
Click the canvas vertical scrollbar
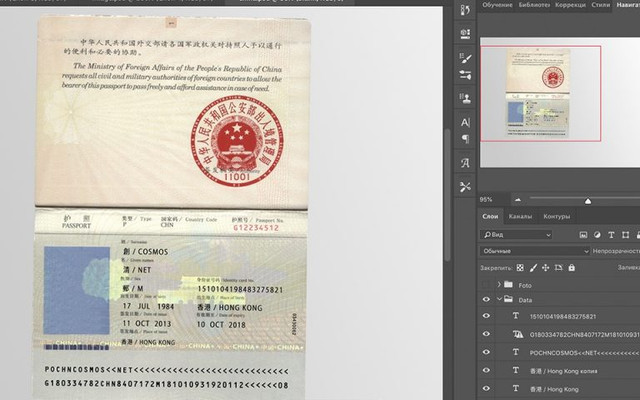click(447, 195)
